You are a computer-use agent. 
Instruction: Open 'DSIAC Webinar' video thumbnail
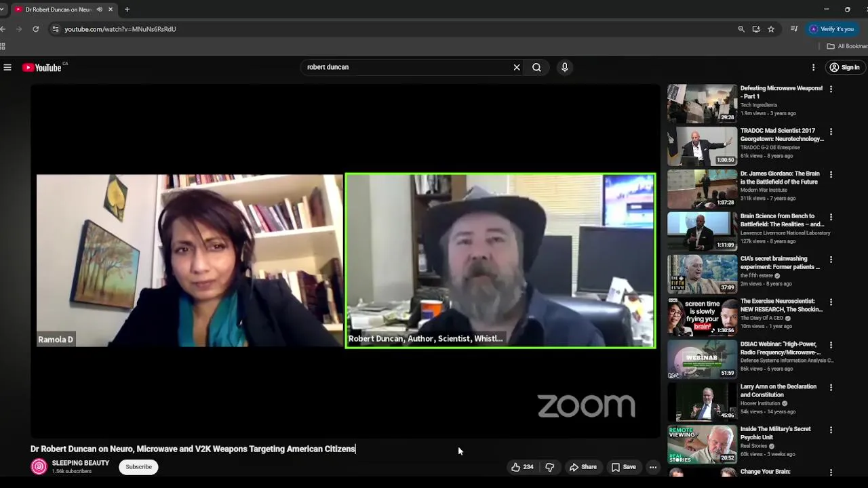coord(702,359)
